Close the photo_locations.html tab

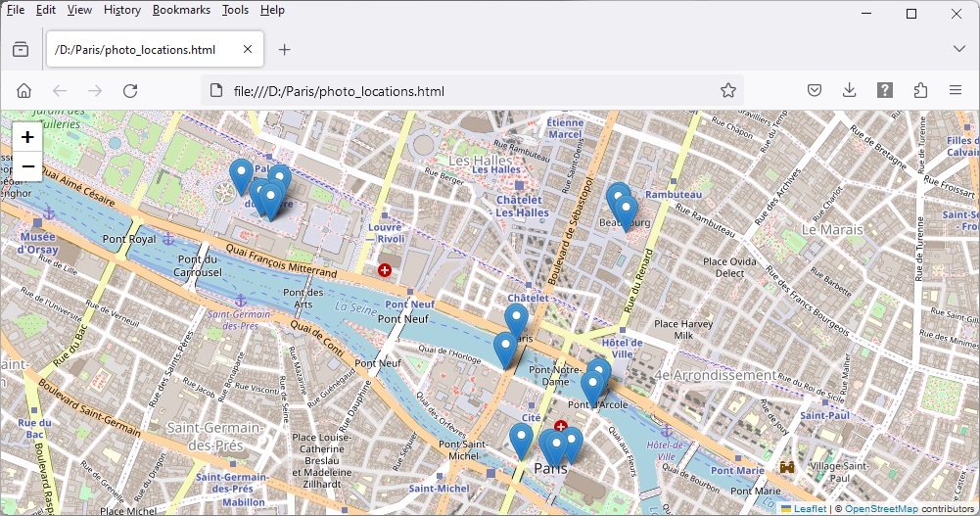248,49
